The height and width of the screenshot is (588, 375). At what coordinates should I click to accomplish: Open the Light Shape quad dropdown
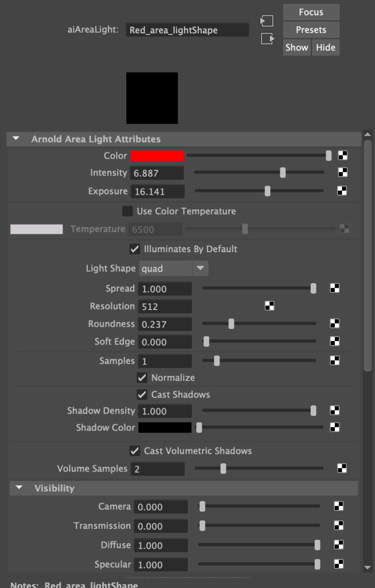click(x=173, y=268)
